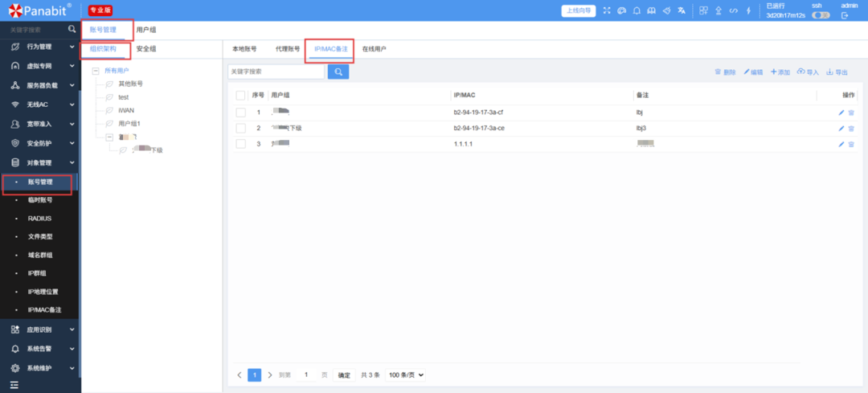
Task: Edit row 1 with pencil icon
Action: pyautogui.click(x=841, y=113)
